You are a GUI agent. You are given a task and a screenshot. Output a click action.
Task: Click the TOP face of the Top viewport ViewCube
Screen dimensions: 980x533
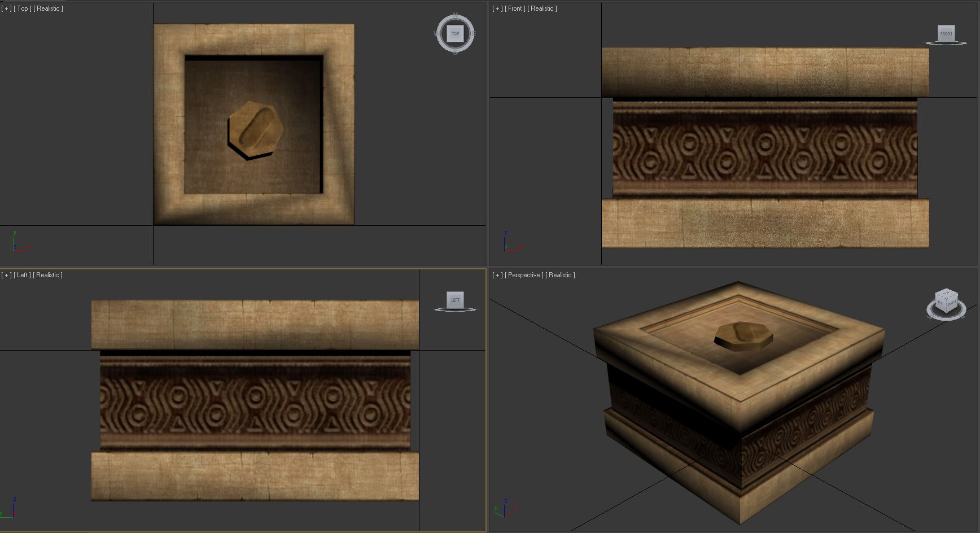455,34
